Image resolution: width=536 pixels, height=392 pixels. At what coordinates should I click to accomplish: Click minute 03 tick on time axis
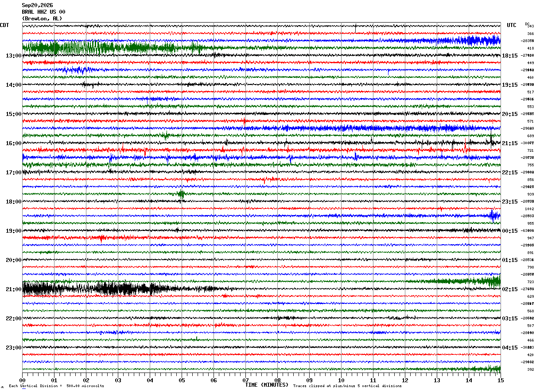[118, 380]
